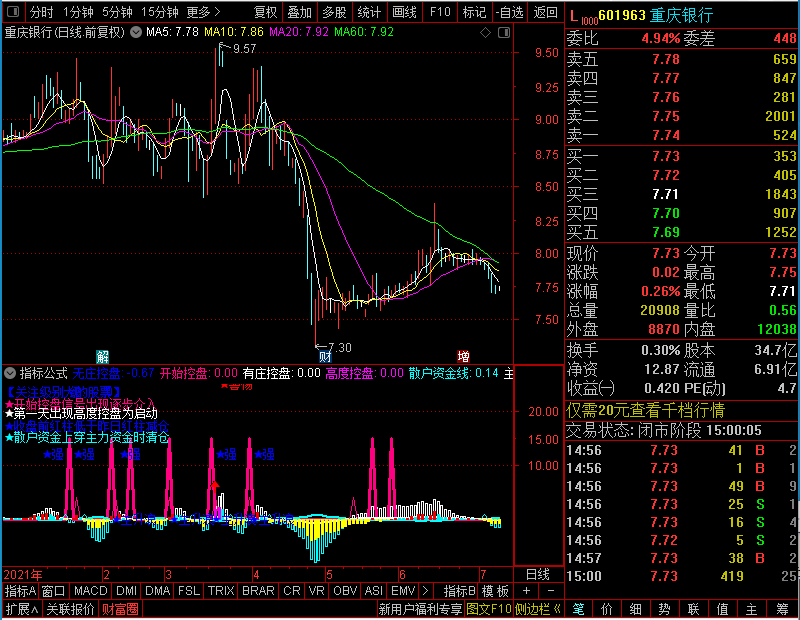800x620 pixels.
Task: Choose the ASI indicator
Action: click(x=373, y=591)
